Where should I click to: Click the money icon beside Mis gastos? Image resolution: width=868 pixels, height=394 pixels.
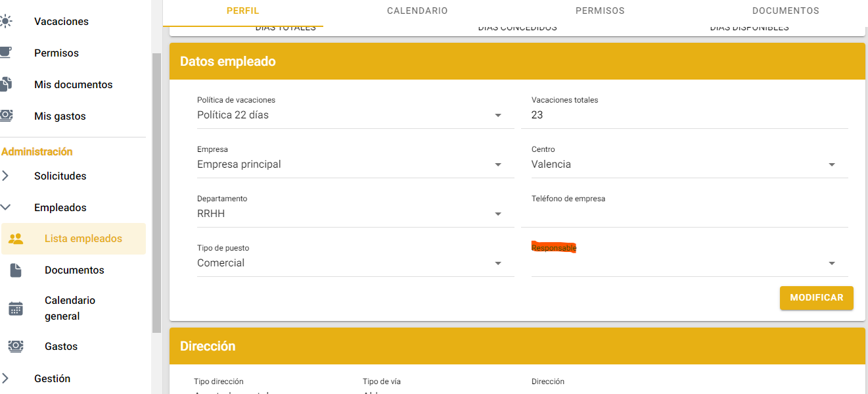pos(5,116)
